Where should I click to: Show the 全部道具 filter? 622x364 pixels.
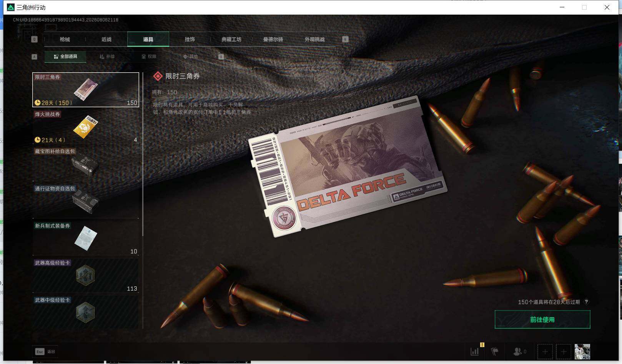pos(65,57)
